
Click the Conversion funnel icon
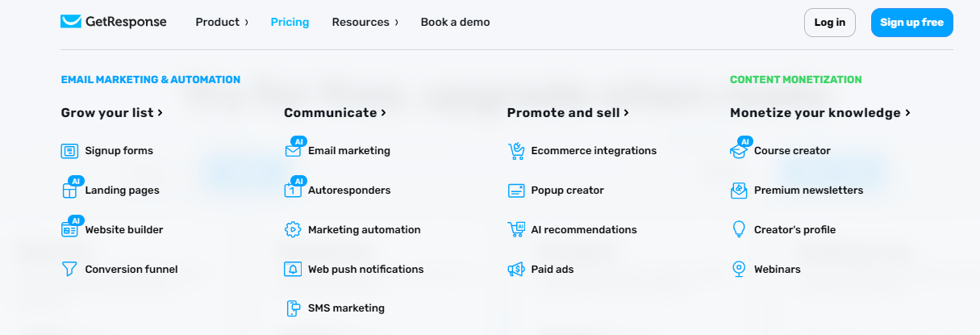click(69, 270)
